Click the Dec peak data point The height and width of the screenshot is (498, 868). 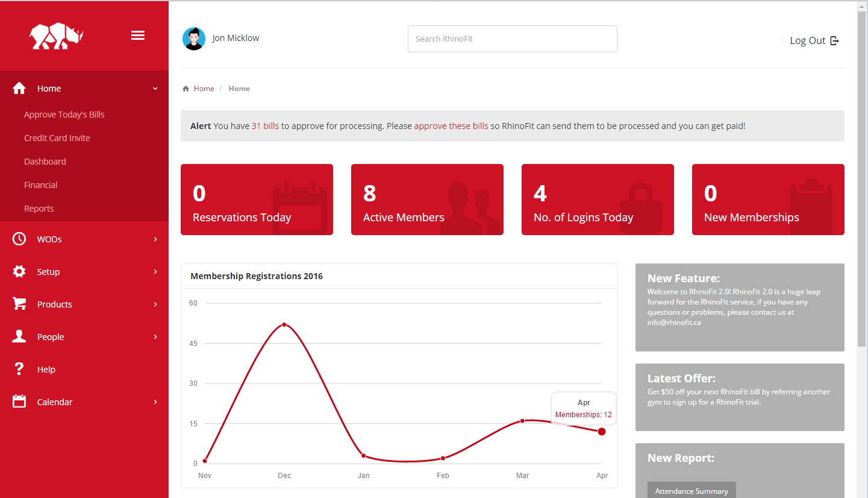click(x=284, y=325)
